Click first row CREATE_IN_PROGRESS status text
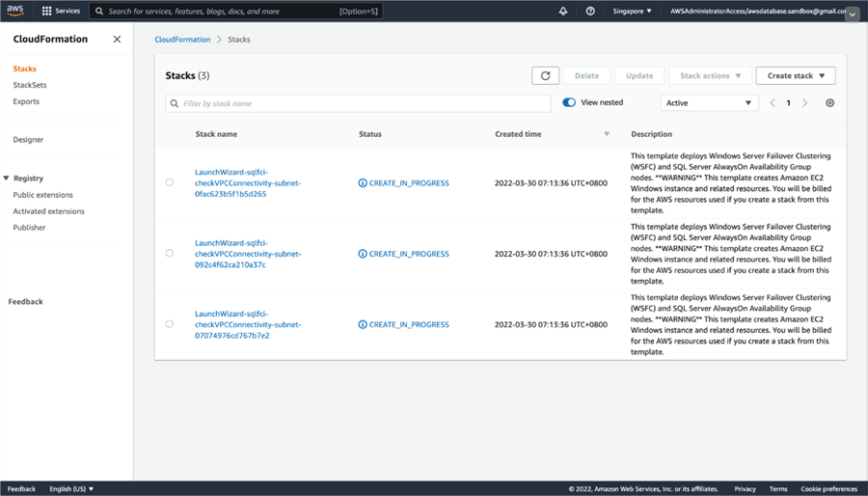 (x=409, y=183)
